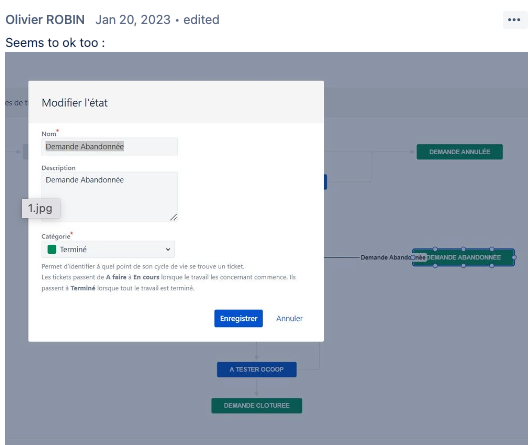This screenshot has width=532, height=445.
Task: Click author name Olivier ROBIN
Action: click(45, 20)
